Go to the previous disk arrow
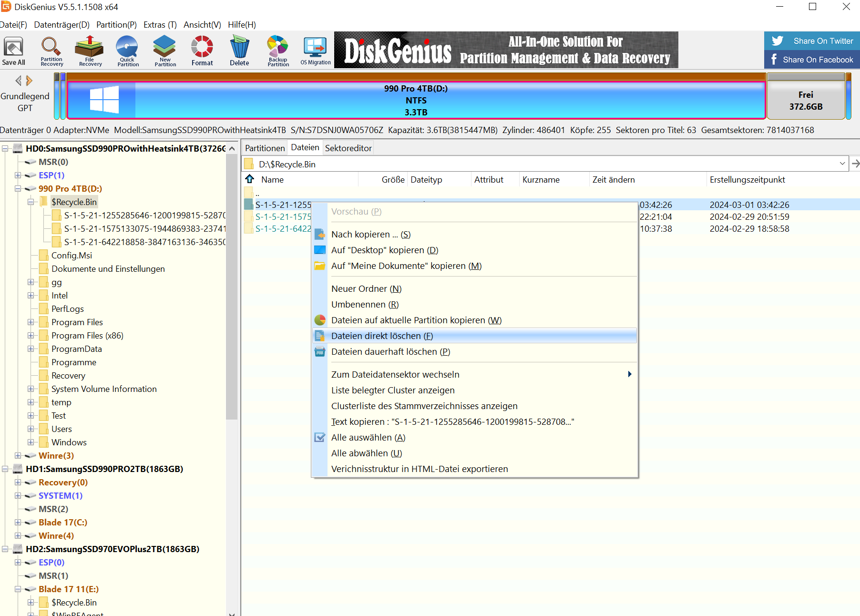The image size is (860, 616). pyautogui.click(x=18, y=81)
